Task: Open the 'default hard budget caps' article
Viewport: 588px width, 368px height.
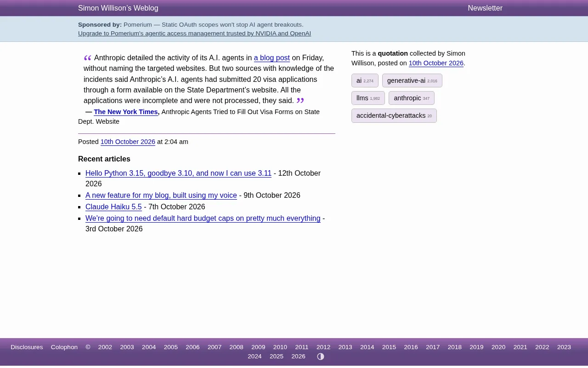Action: click(203, 218)
